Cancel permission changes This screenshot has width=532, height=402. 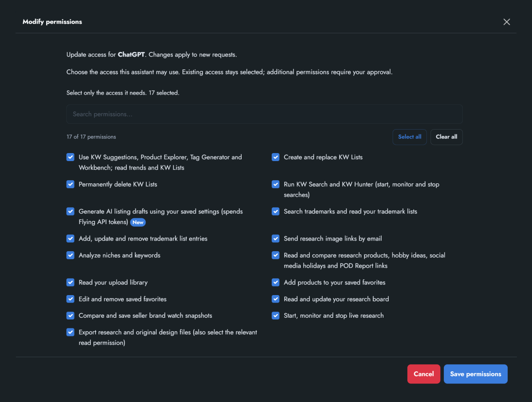424,374
